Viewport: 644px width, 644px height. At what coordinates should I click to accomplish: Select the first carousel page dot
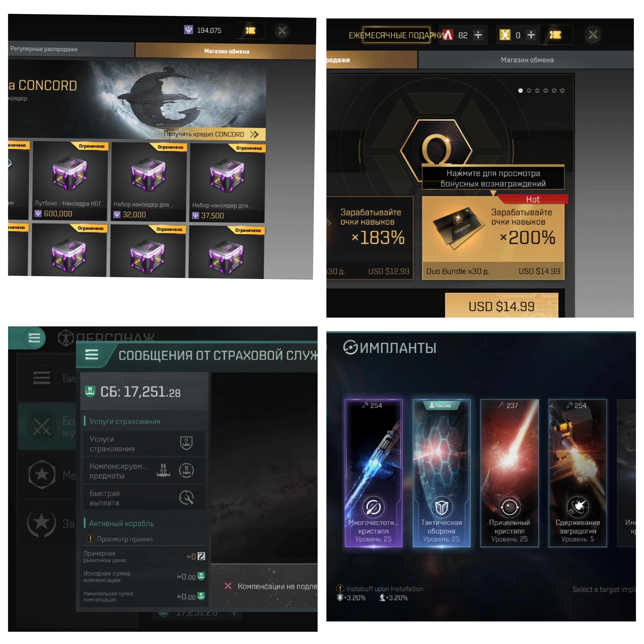click(x=520, y=91)
